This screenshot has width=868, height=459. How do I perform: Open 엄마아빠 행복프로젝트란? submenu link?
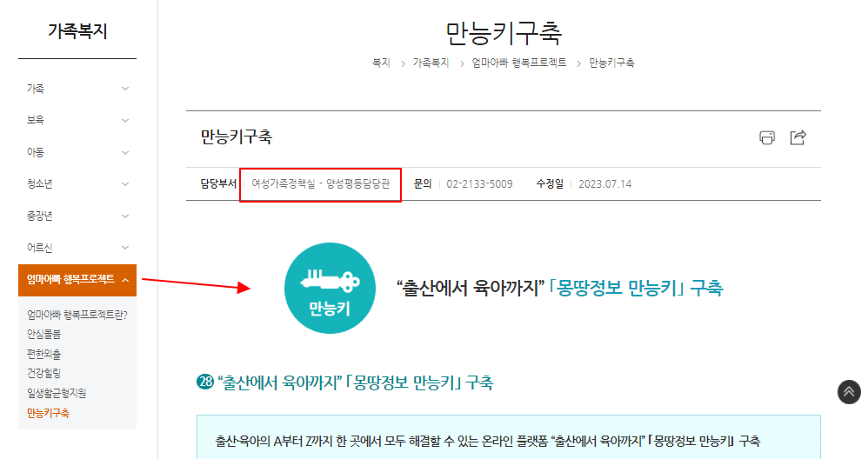(x=77, y=315)
